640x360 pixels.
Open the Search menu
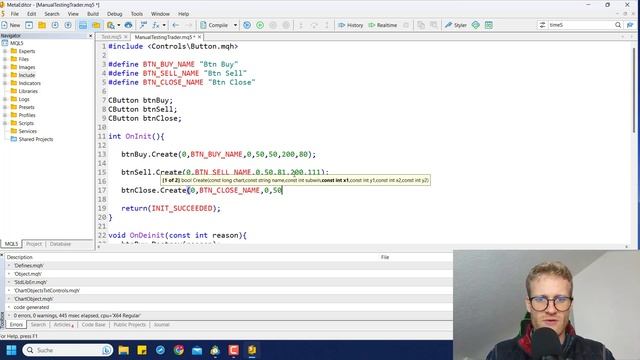coord(52,14)
